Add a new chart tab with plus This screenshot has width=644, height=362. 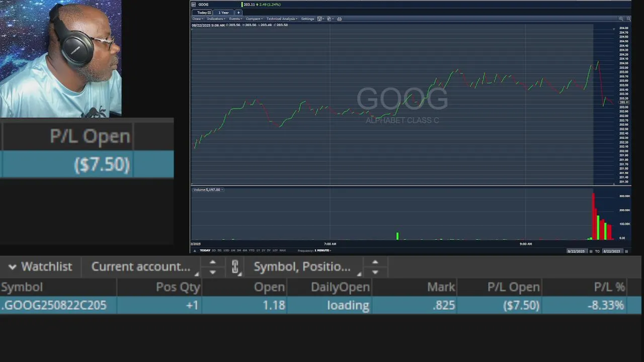238,13
